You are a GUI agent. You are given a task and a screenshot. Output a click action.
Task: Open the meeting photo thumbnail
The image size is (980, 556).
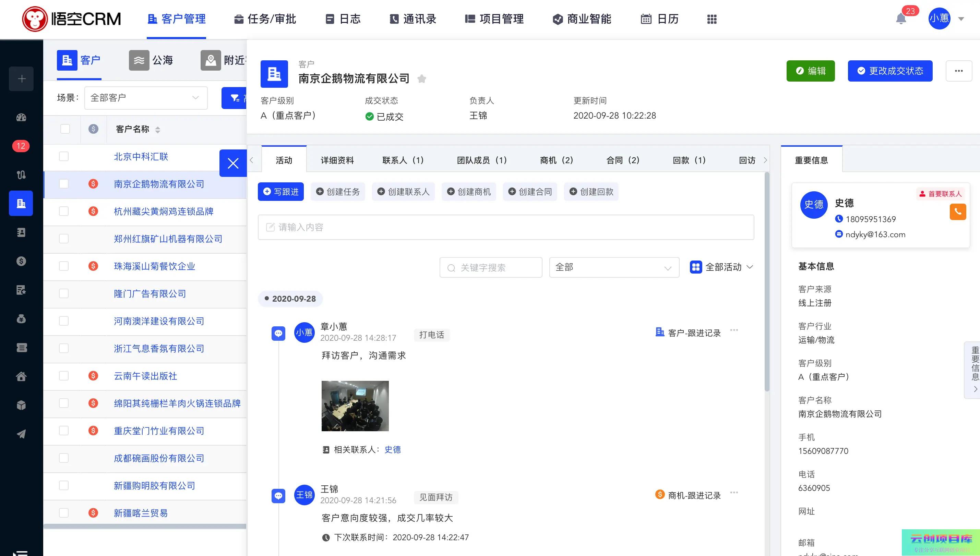pos(355,406)
